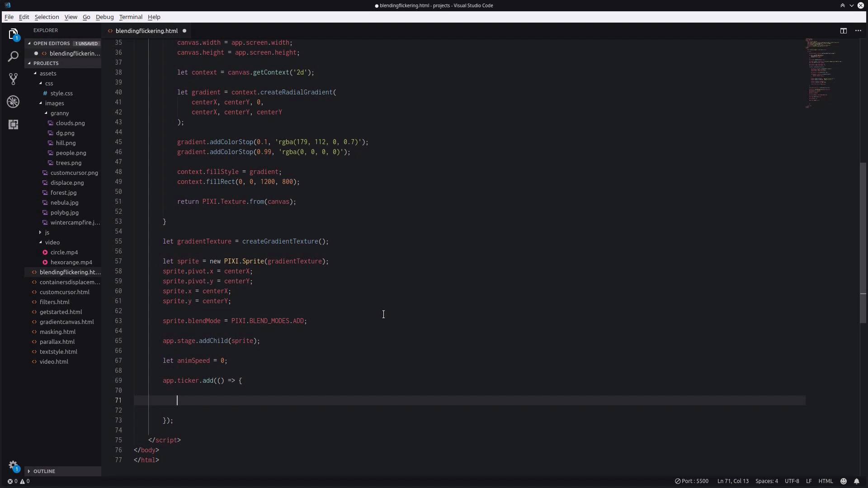The width and height of the screenshot is (868, 488).
Task: Open the Search view in activity bar
Action: (13, 57)
